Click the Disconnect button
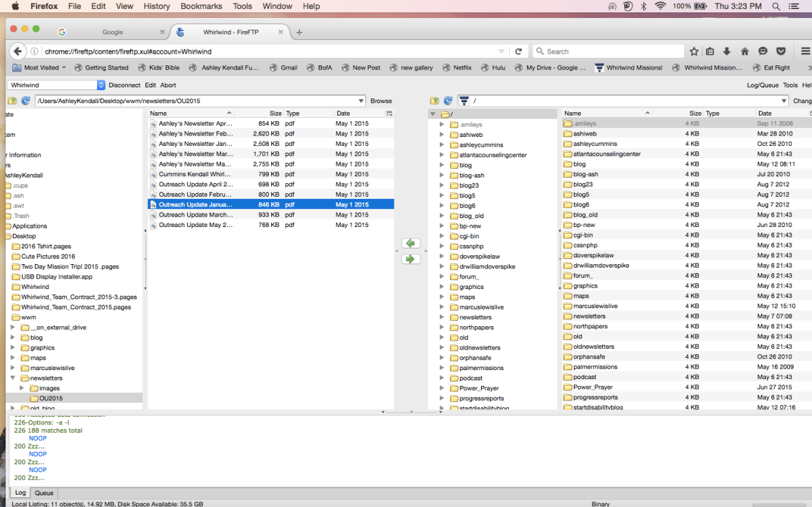Viewport: 812px width, 507px height. [124, 85]
